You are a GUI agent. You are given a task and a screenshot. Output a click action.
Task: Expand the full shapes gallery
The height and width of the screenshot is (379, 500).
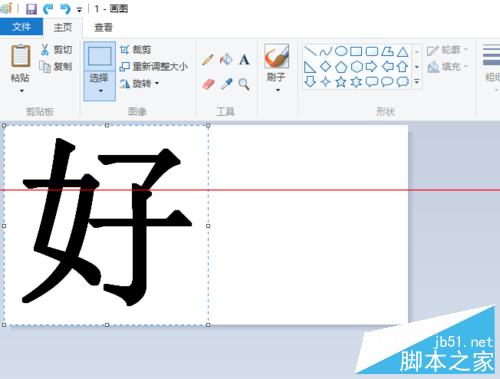417,81
